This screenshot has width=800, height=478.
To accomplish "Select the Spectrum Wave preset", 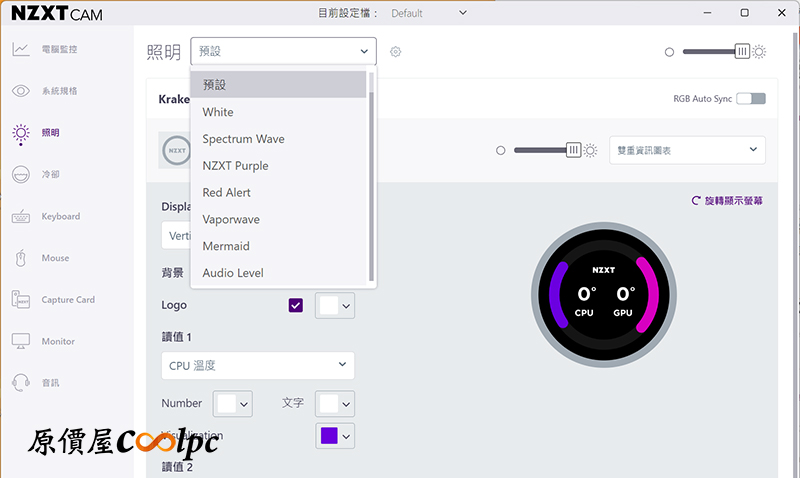I will 278,139.
